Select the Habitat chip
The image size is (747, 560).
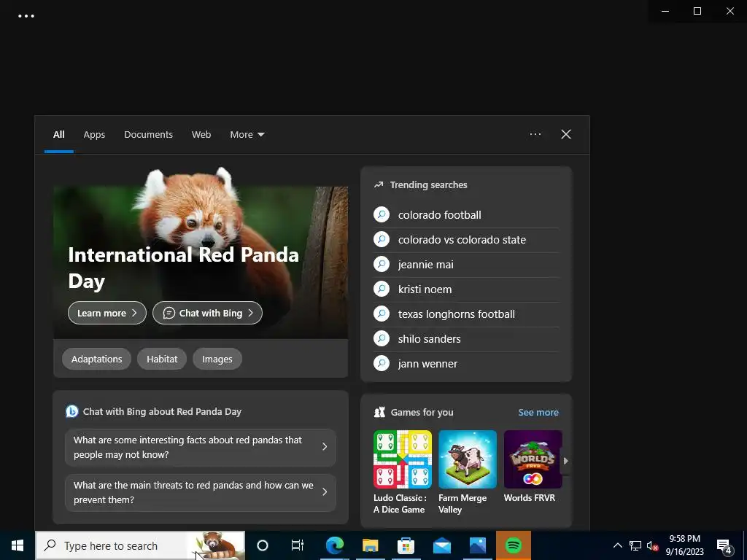pos(161,359)
